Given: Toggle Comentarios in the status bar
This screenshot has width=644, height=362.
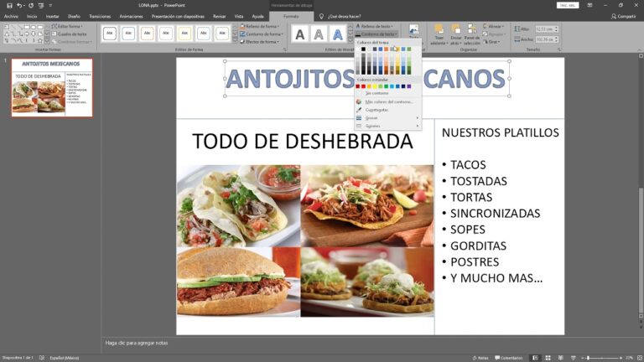Looking at the screenshot, I should point(509,358).
